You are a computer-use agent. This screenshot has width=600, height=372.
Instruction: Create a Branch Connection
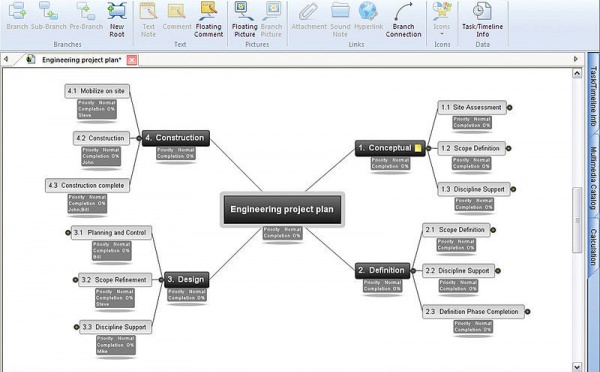(x=403, y=20)
